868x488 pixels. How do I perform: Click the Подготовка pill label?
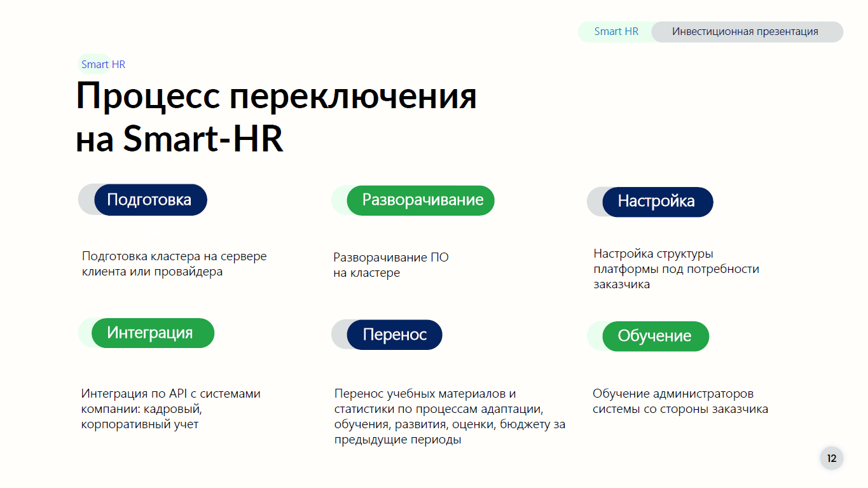tap(151, 200)
